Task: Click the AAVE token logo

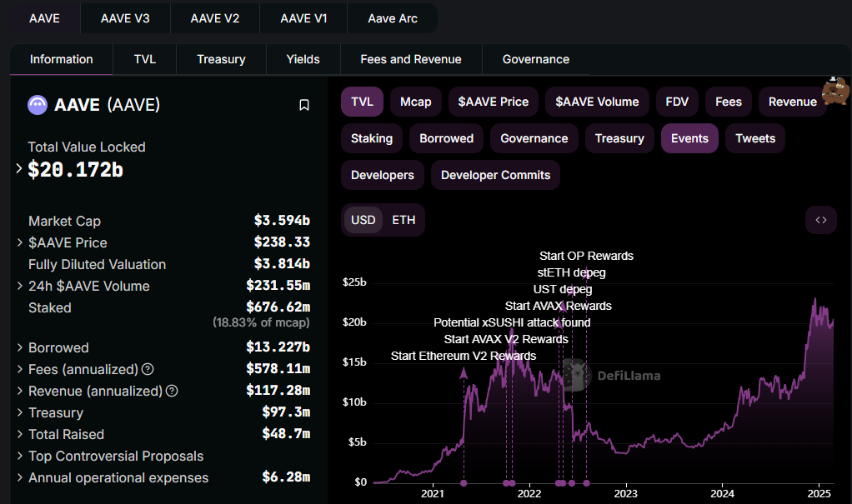Action: tap(38, 105)
